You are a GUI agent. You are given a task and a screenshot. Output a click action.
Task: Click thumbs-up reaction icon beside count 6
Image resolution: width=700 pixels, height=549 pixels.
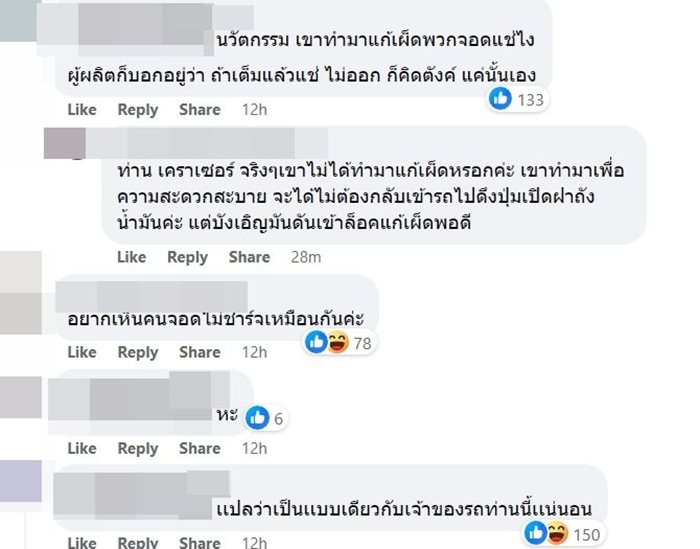(x=257, y=417)
